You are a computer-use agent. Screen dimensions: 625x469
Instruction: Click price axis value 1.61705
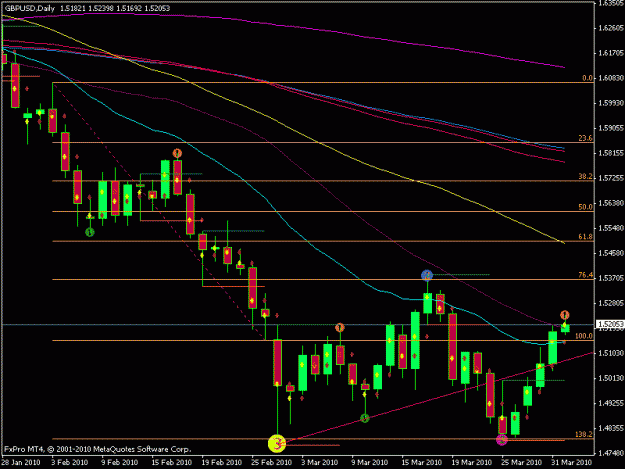click(x=611, y=53)
